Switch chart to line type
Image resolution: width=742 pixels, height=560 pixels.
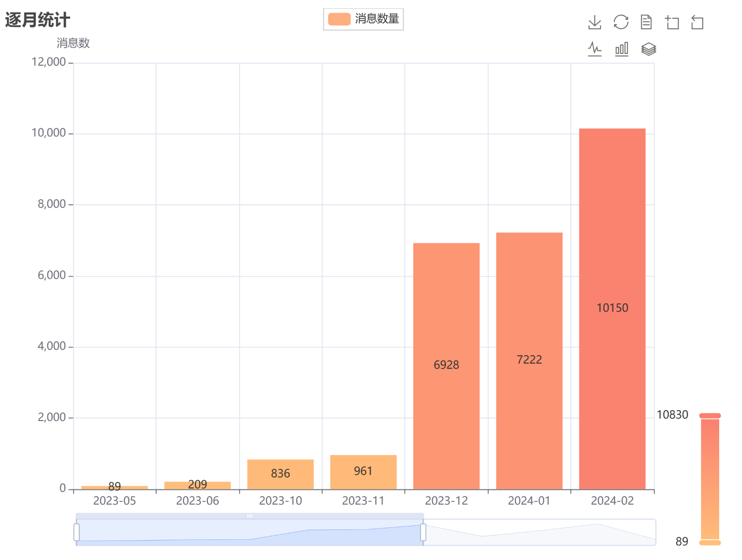595,49
